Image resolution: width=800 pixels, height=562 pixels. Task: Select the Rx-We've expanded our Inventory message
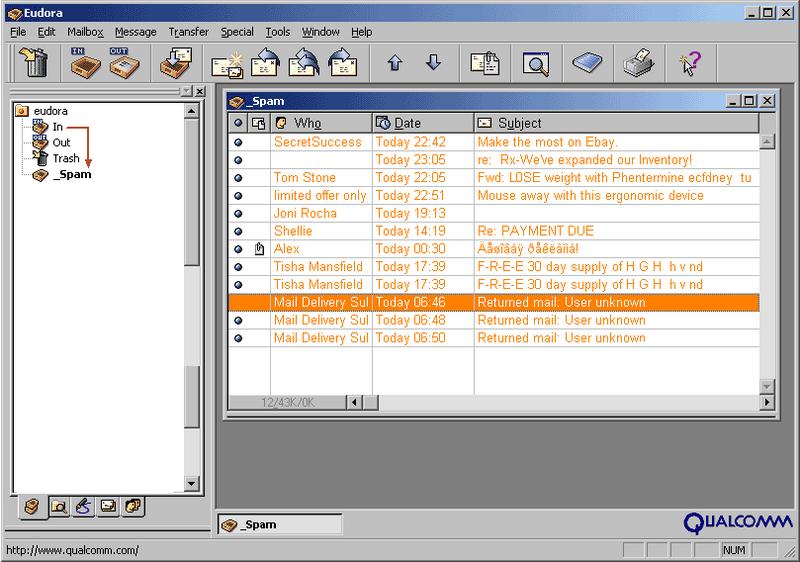tap(494, 160)
